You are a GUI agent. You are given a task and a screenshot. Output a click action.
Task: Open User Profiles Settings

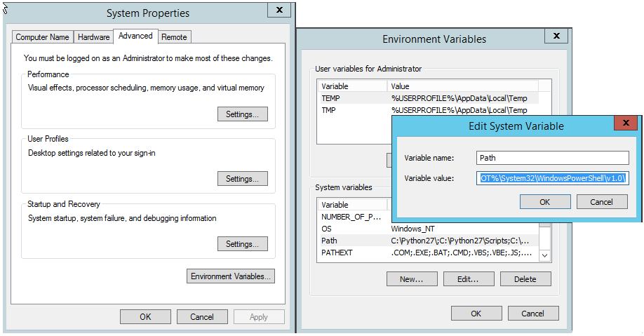(x=242, y=179)
